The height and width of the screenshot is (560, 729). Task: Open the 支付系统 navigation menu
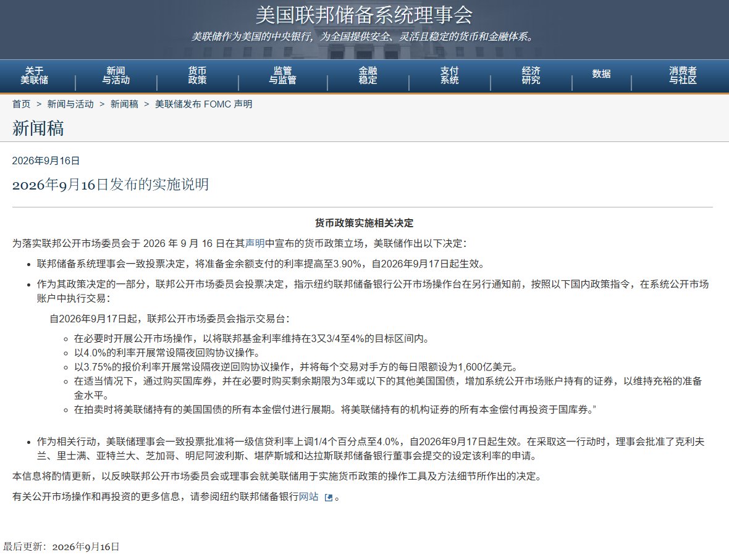[x=450, y=75]
